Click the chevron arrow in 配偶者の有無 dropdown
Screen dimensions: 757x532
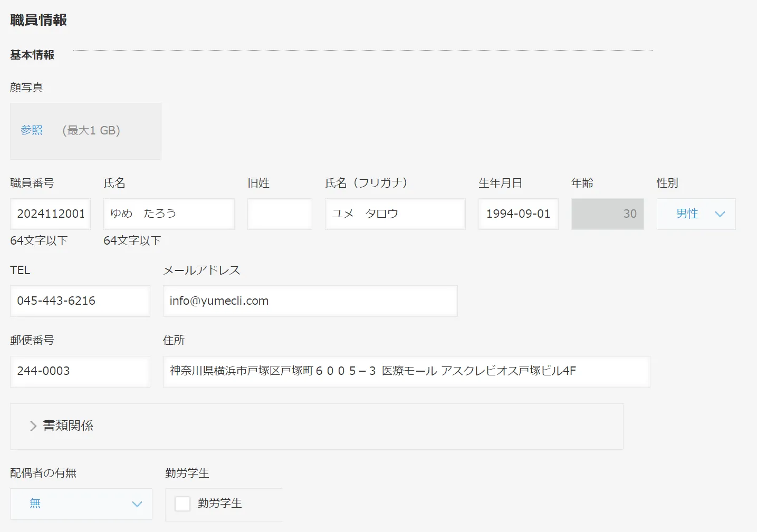137,504
